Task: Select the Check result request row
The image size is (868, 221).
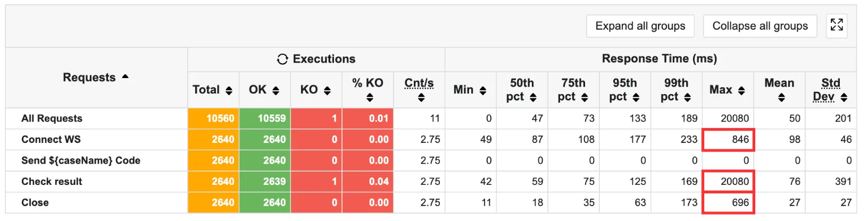Action: [x=52, y=182]
